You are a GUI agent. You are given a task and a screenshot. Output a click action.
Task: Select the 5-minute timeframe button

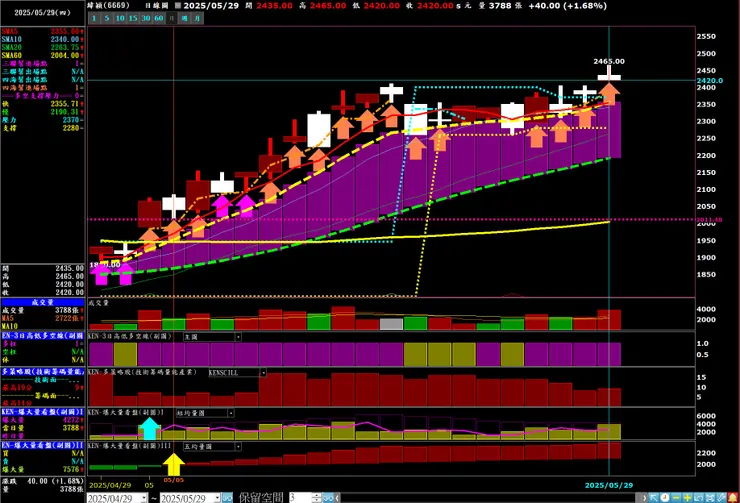coord(107,18)
